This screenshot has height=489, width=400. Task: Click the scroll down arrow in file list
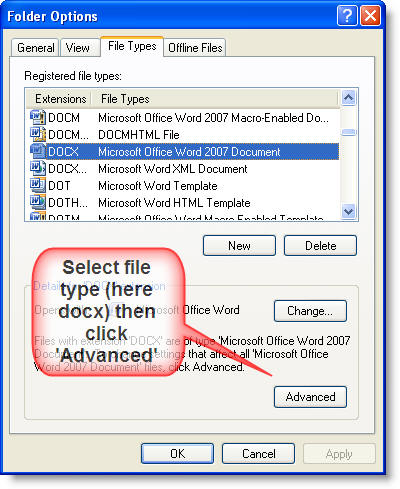tap(349, 211)
